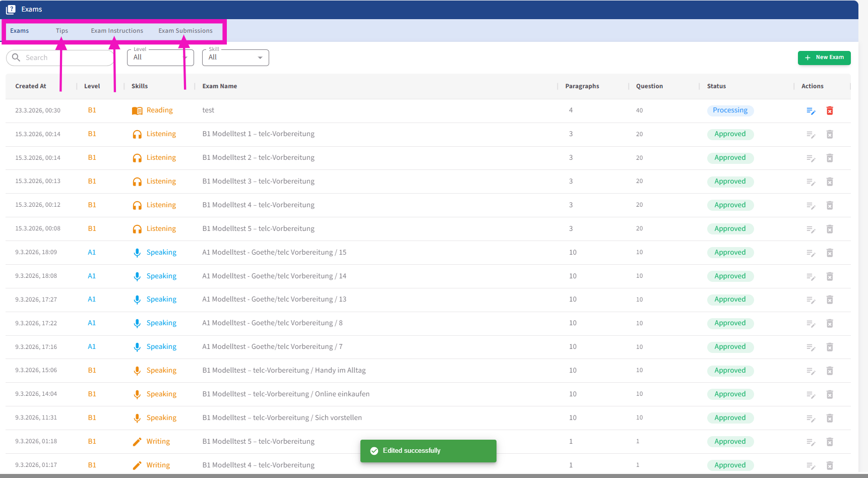The height and width of the screenshot is (478, 868).
Task: Click the edit icon for B1 Modelltest 1 row
Action: 811,135
